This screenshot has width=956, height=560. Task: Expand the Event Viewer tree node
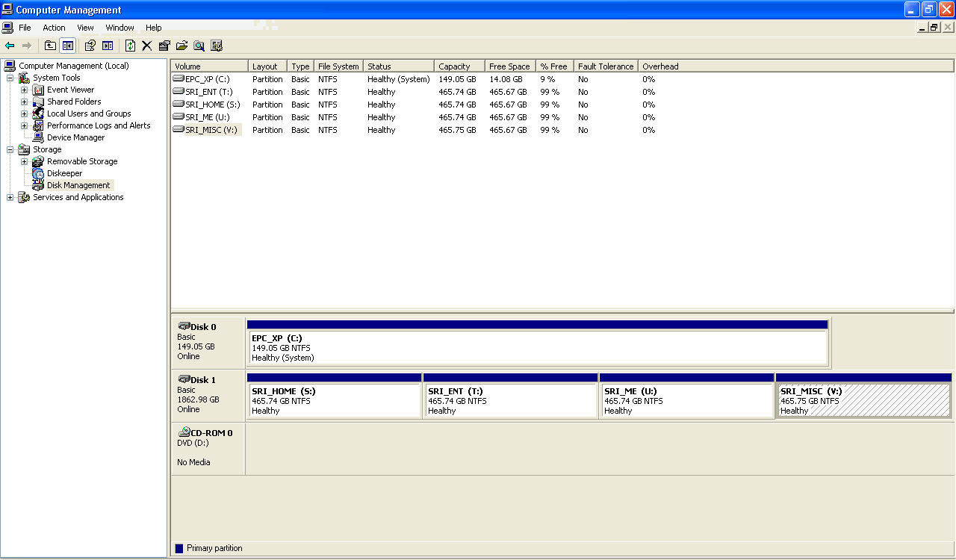pyautogui.click(x=24, y=90)
